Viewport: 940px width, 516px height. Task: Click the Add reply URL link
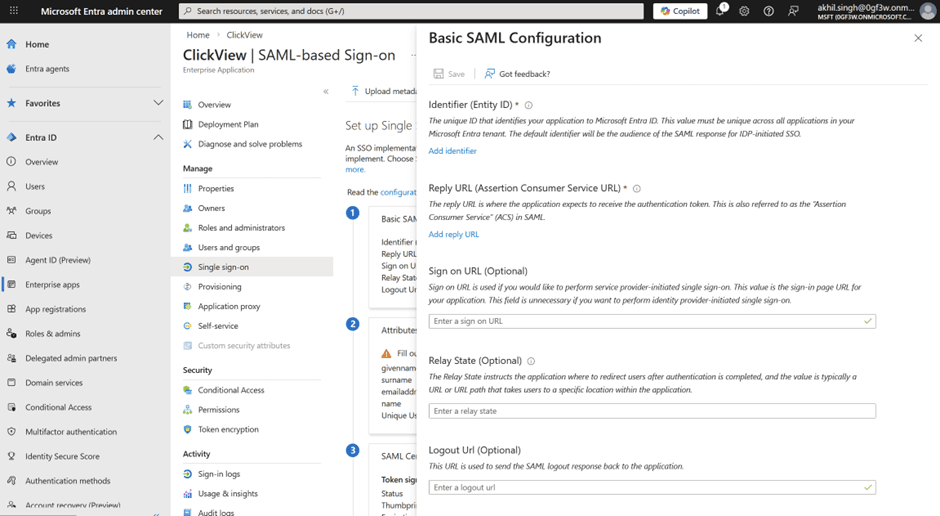[x=454, y=234]
